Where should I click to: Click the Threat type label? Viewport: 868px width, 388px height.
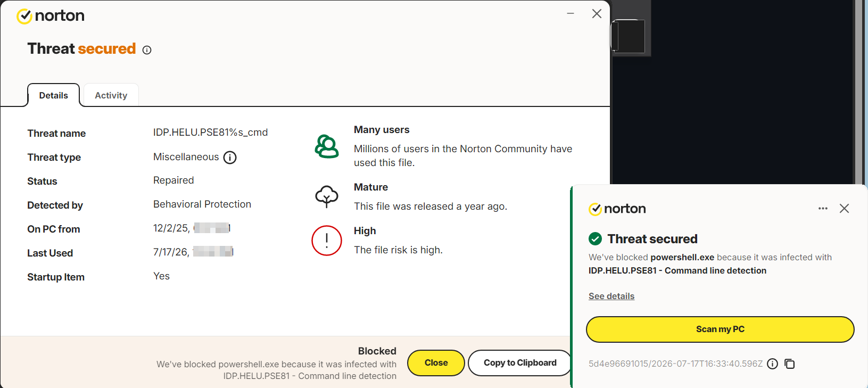click(54, 158)
